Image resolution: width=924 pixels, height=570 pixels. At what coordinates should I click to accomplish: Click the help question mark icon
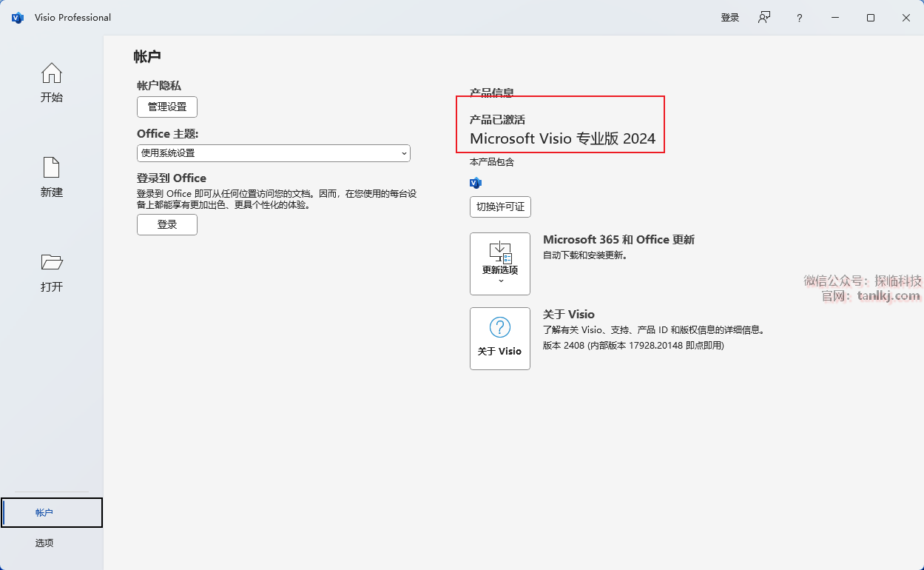point(800,18)
